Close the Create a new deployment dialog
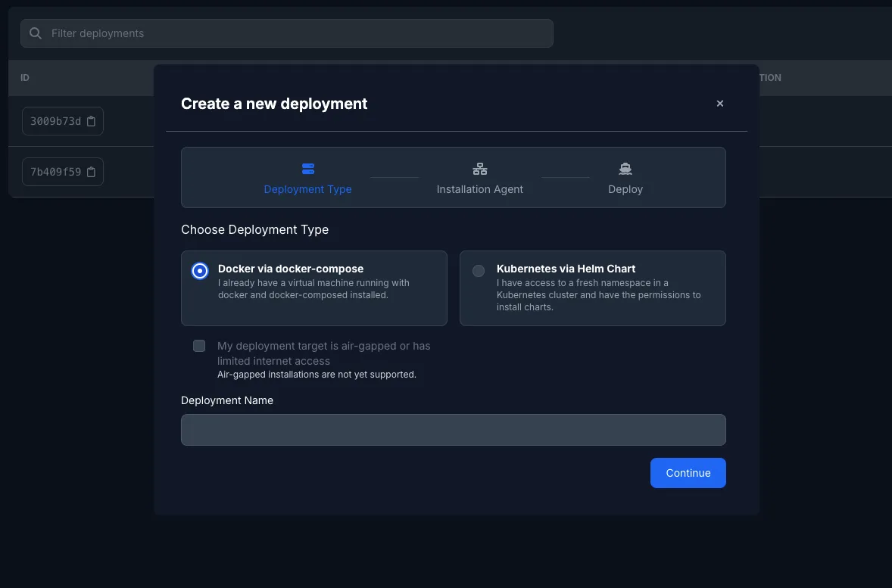Image resolution: width=892 pixels, height=588 pixels. click(x=719, y=104)
